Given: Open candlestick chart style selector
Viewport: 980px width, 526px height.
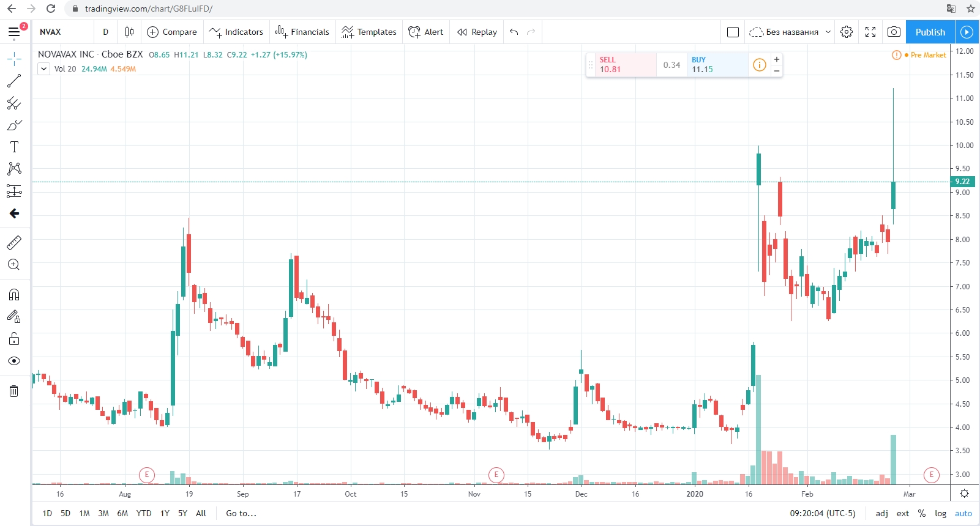Looking at the screenshot, I should coord(129,32).
